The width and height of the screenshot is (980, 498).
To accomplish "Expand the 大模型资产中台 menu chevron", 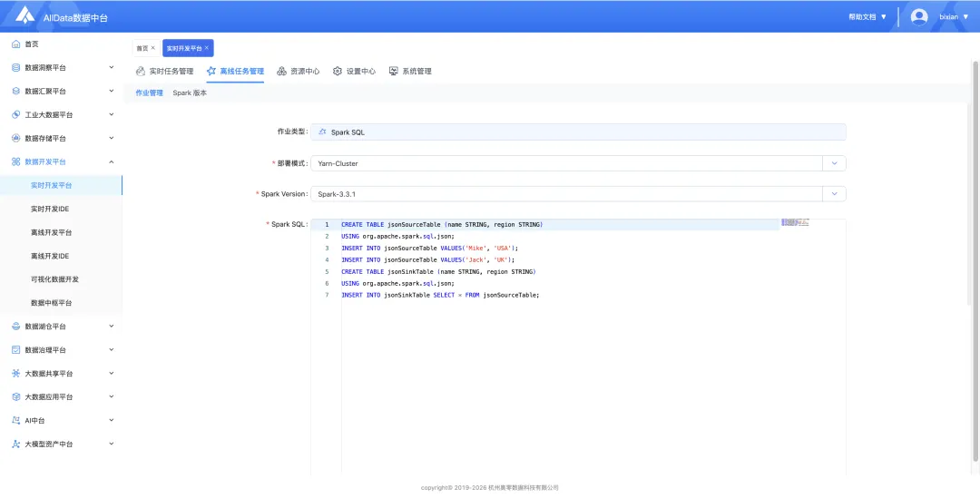I will (112, 444).
